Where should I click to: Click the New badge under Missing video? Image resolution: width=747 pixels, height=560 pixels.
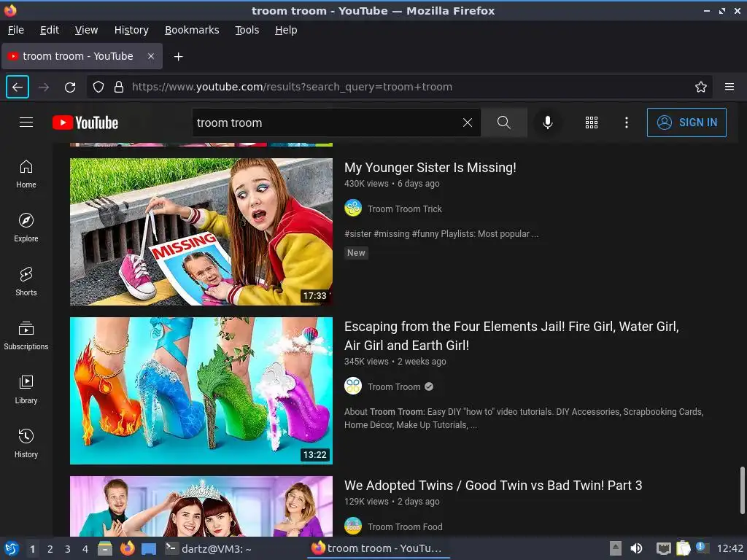pos(356,253)
